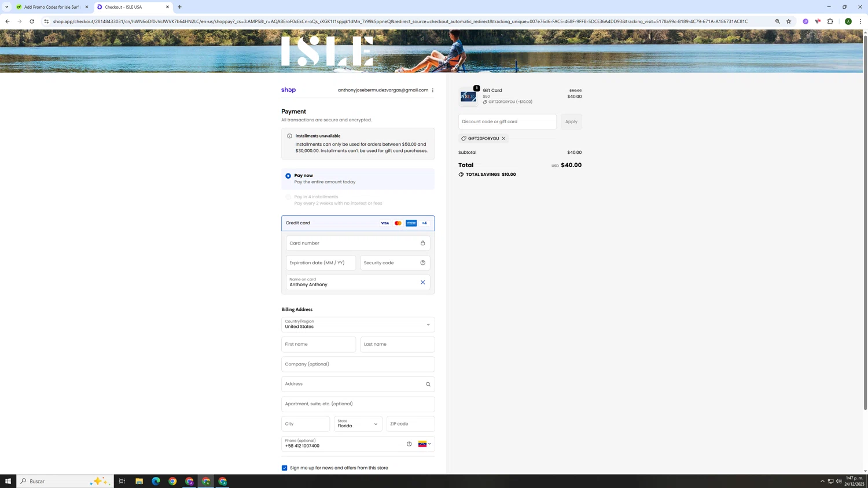Click the Company (optional) field

358,364
